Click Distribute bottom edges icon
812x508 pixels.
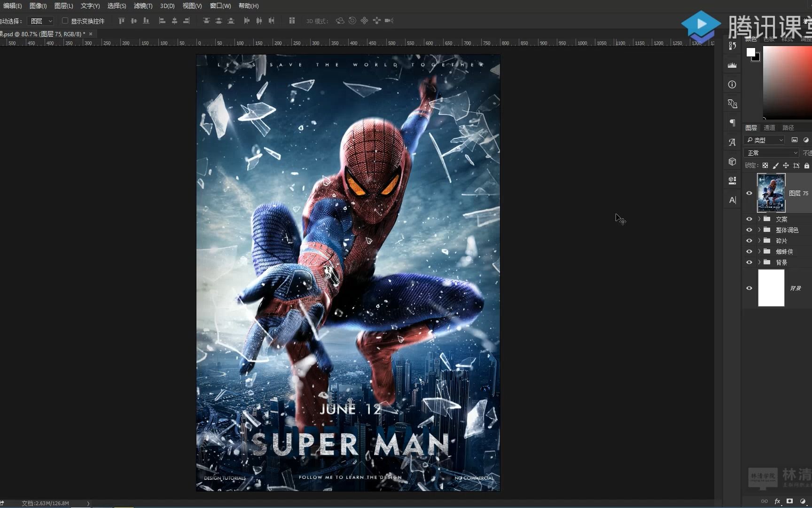tap(231, 21)
